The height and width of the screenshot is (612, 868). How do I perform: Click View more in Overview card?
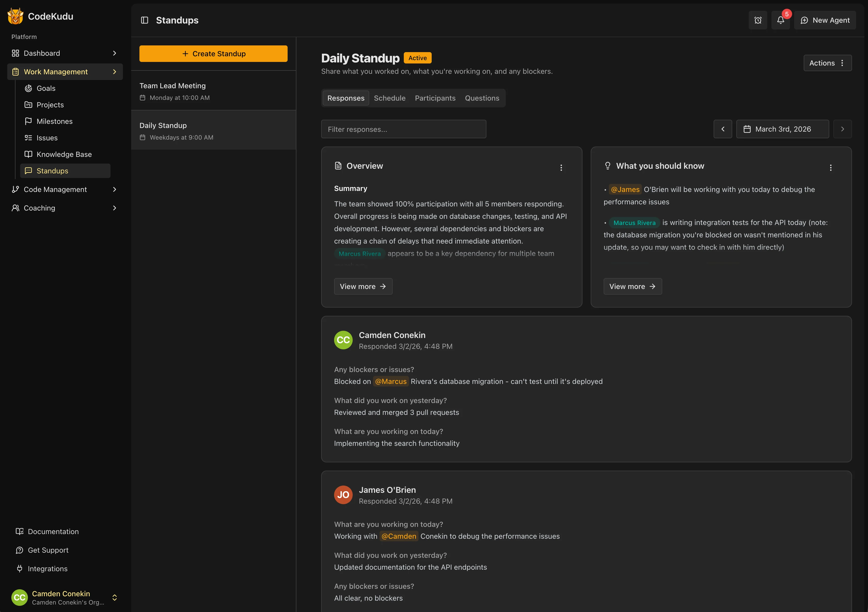[363, 286]
